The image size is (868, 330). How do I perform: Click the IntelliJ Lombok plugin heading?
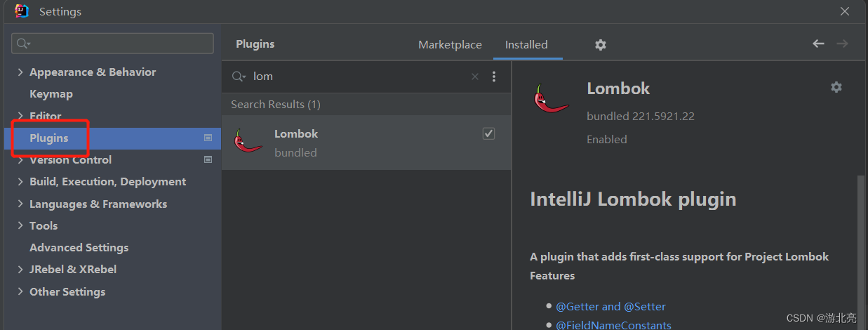[633, 199]
